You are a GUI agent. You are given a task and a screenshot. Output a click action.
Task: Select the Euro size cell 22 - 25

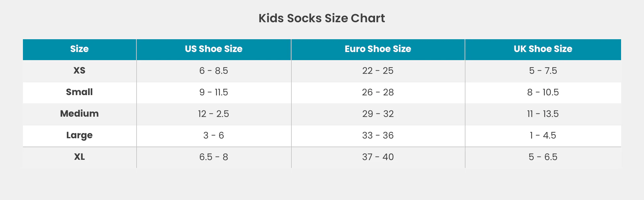tap(378, 71)
